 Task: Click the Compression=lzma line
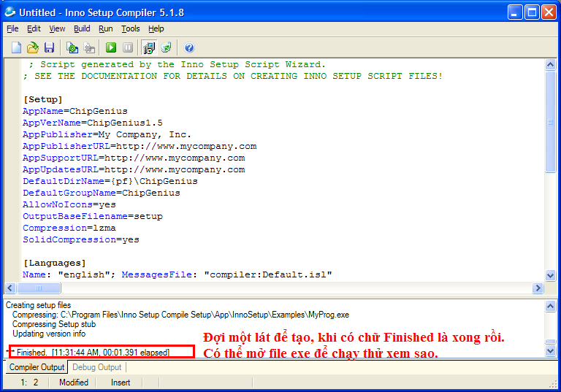tap(69, 228)
